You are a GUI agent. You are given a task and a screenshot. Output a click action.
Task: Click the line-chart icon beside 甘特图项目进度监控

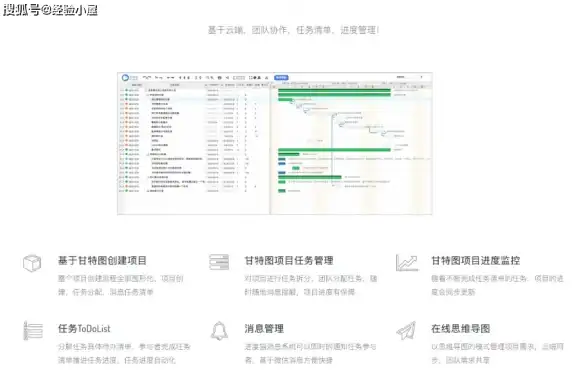click(407, 262)
